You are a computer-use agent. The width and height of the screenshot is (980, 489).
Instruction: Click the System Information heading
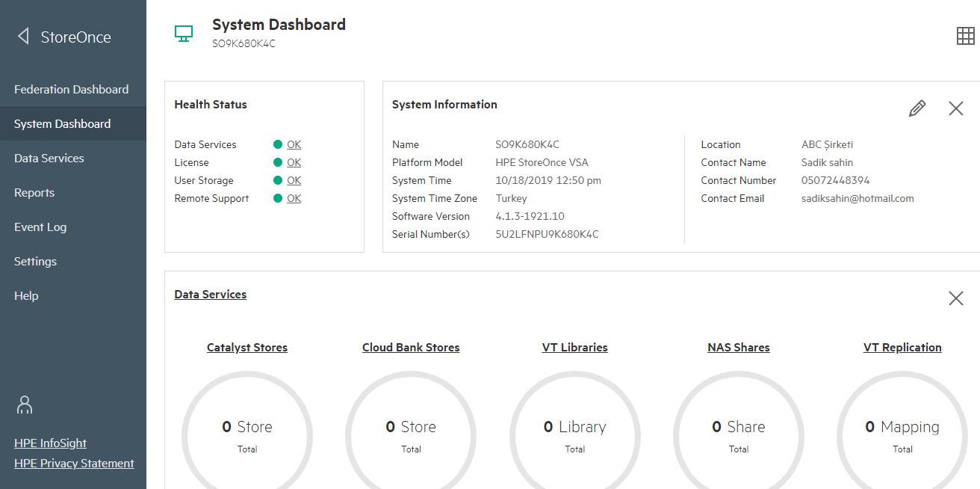pyautogui.click(x=444, y=105)
